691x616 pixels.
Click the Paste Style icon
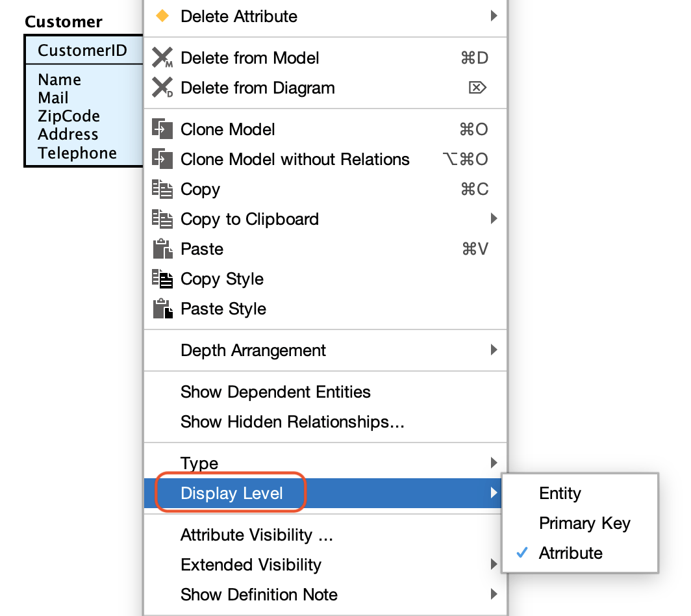pyautogui.click(x=162, y=309)
